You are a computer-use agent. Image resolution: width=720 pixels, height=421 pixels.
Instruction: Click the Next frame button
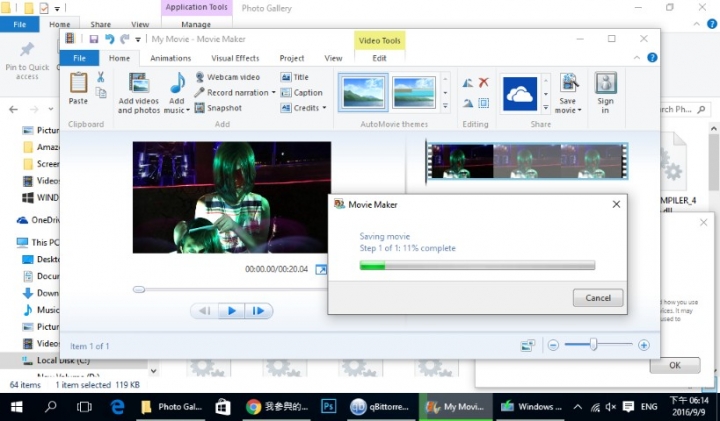(259, 311)
